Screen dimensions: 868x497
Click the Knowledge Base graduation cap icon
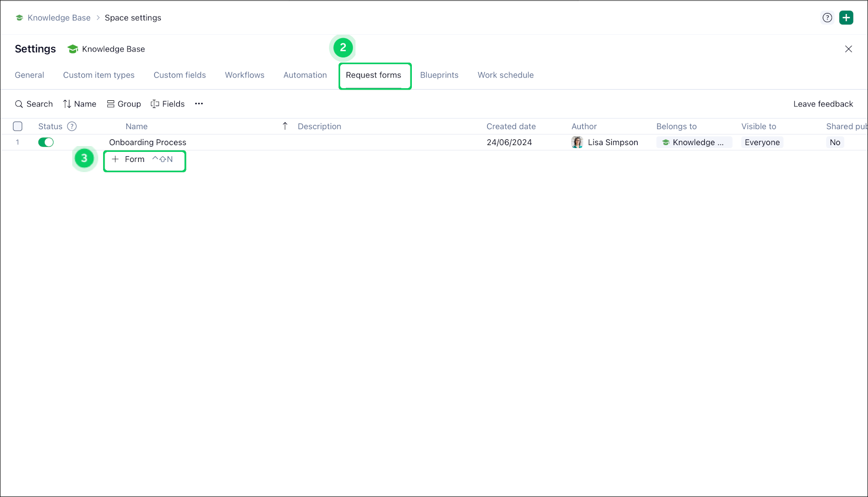pos(73,49)
